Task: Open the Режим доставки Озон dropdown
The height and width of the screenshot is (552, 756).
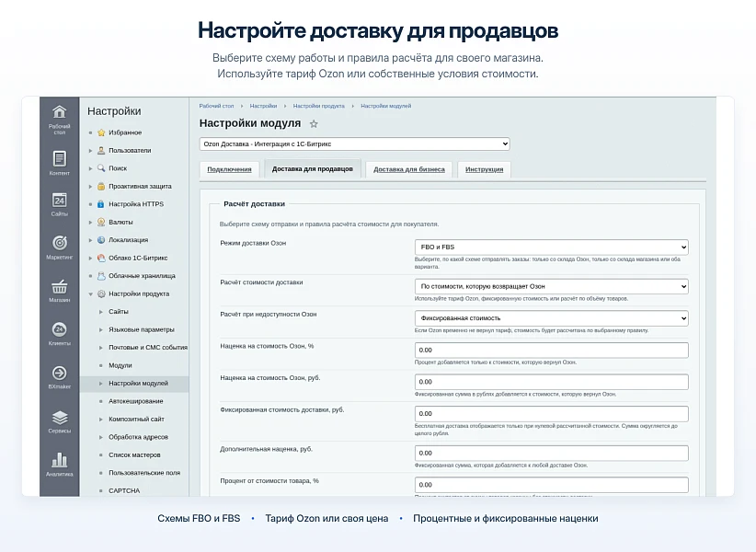Action: tap(551, 247)
